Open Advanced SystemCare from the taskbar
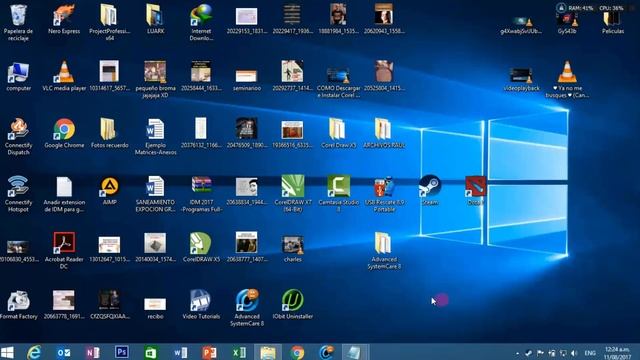 (327, 352)
